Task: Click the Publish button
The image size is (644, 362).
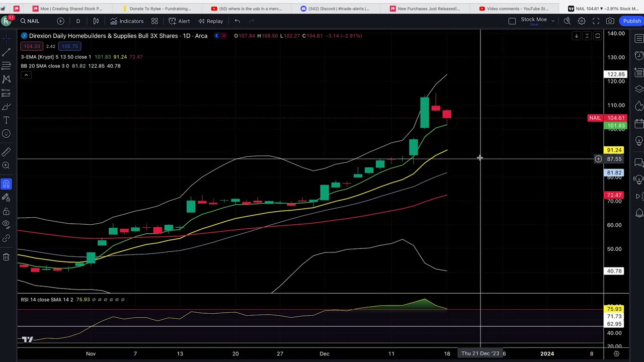Action: tap(632, 21)
